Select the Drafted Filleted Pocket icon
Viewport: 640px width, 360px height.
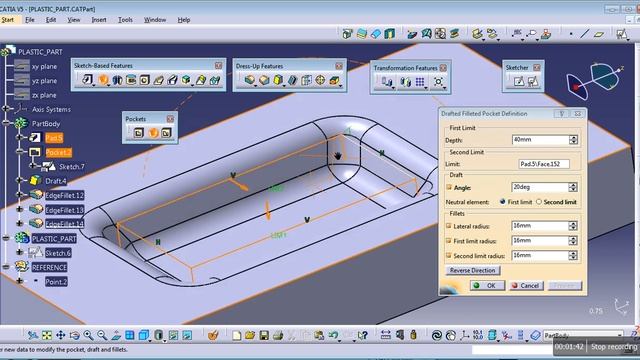coord(153,133)
